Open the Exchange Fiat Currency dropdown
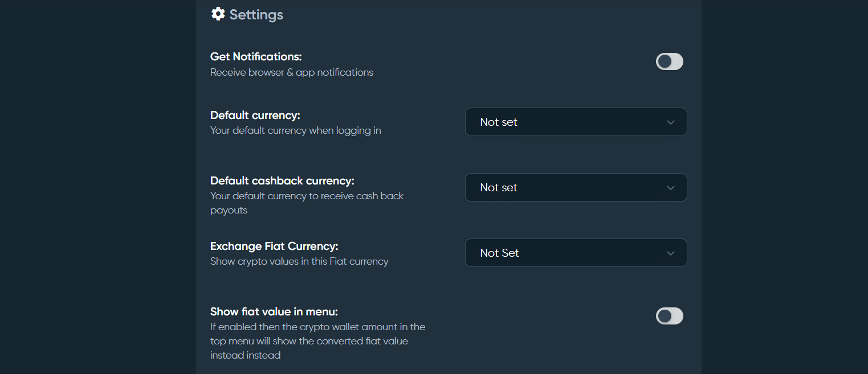This screenshot has width=868, height=374. click(x=576, y=253)
